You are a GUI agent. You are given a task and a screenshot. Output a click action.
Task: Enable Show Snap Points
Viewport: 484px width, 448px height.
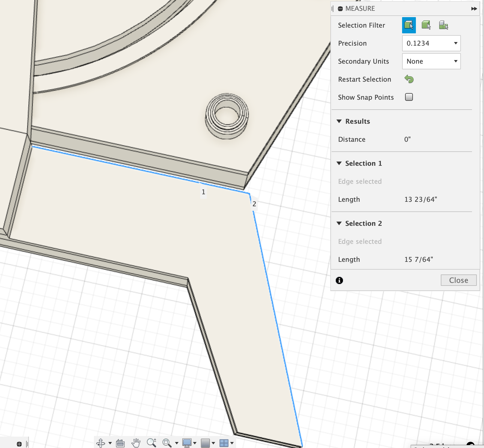pyautogui.click(x=409, y=97)
